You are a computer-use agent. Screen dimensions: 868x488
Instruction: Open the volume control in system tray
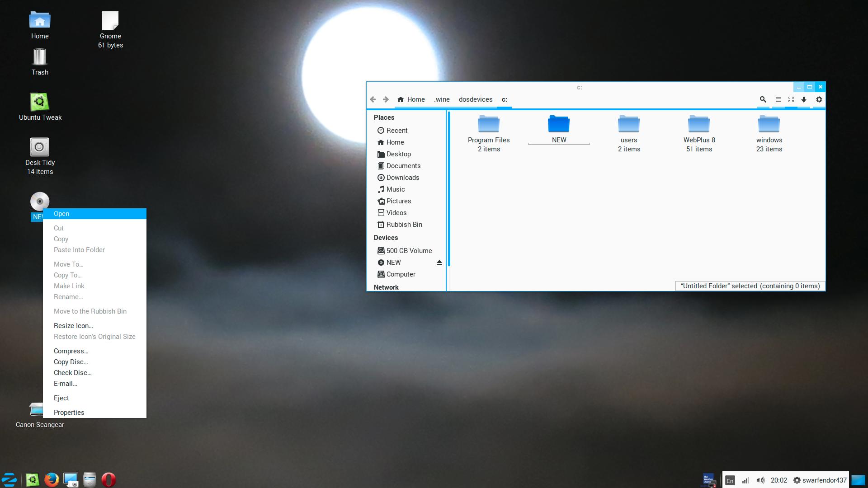point(760,480)
